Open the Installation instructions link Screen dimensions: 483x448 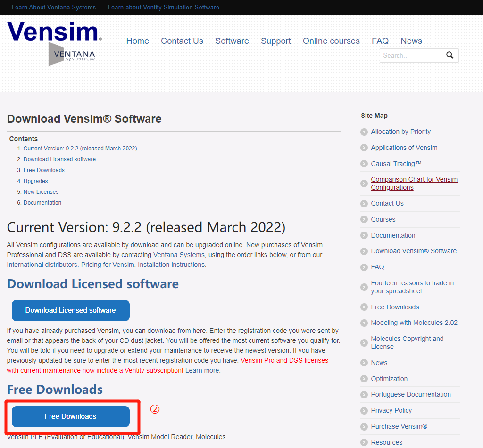pyautogui.click(x=172, y=265)
